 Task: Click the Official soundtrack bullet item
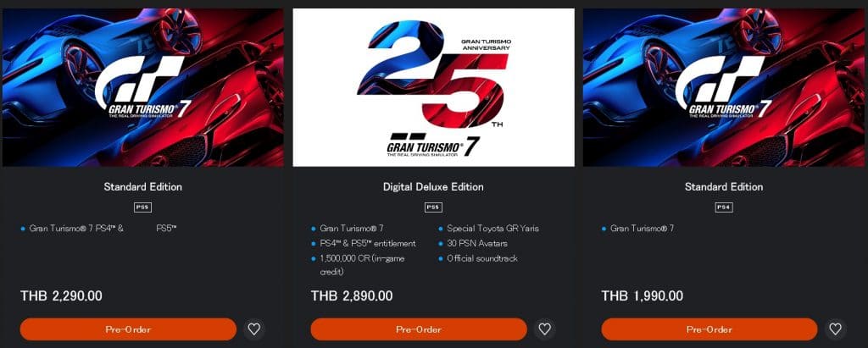[482, 258]
